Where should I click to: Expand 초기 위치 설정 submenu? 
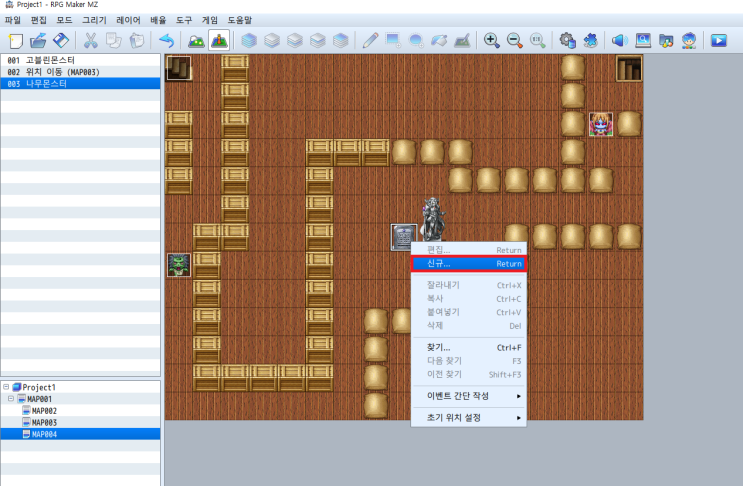pos(469,417)
